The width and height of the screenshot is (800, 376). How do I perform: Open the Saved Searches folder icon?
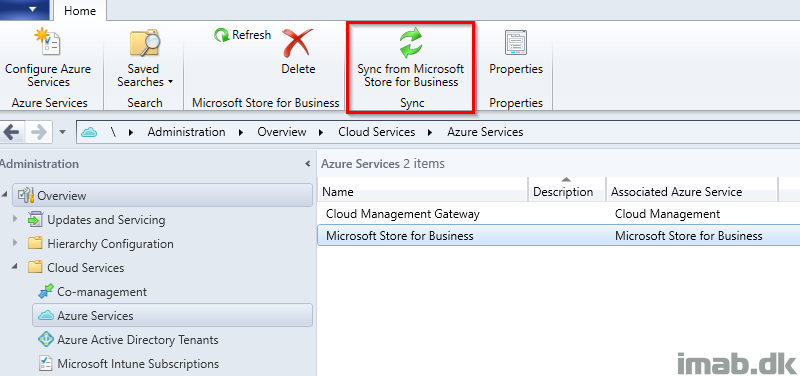click(x=145, y=43)
